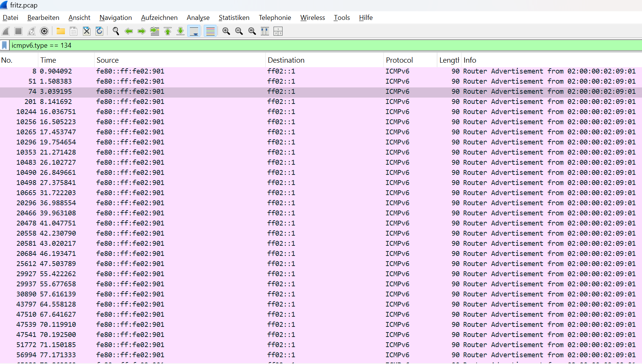Click the Stop capturing square icon
This screenshot has width=642, height=364.
click(x=18, y=31)
